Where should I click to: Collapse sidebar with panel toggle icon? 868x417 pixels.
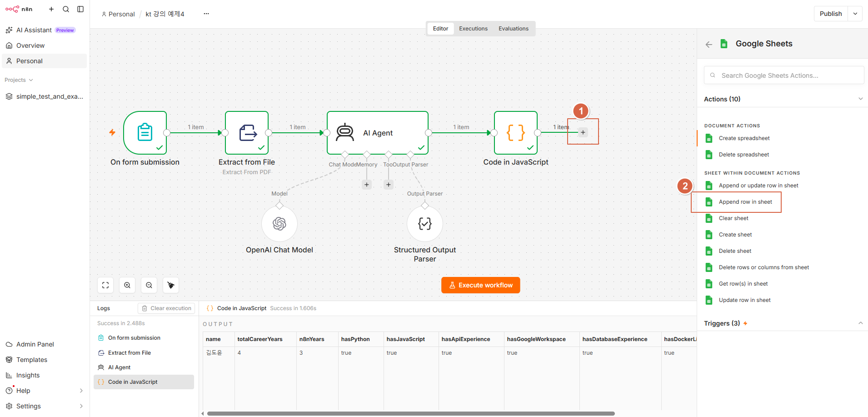pos(80,9)
